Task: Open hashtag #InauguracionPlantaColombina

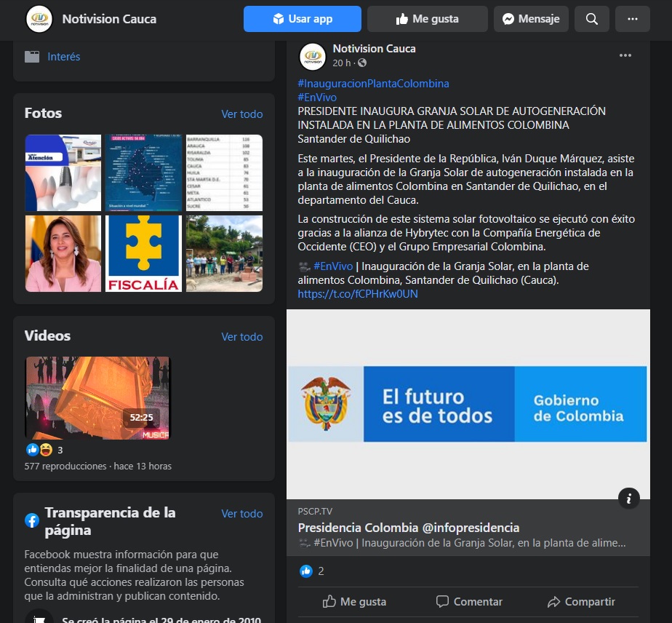Action: [x=373, y=84]
